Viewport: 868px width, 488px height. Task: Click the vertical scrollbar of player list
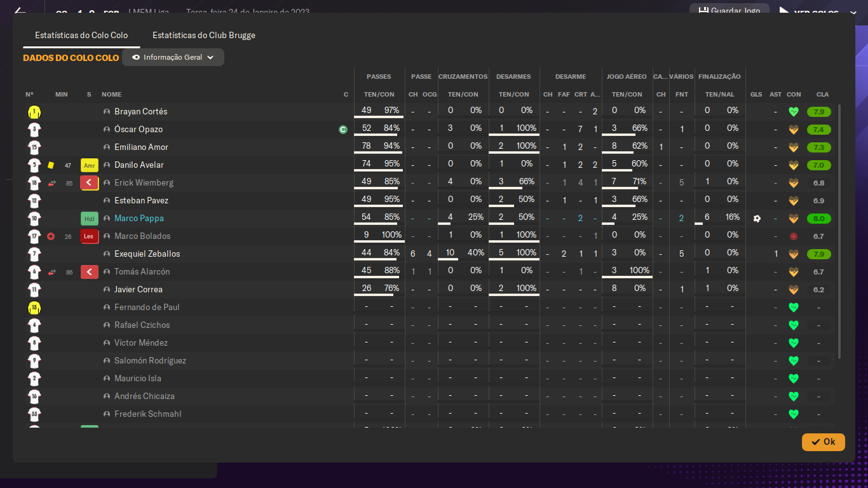839,231
